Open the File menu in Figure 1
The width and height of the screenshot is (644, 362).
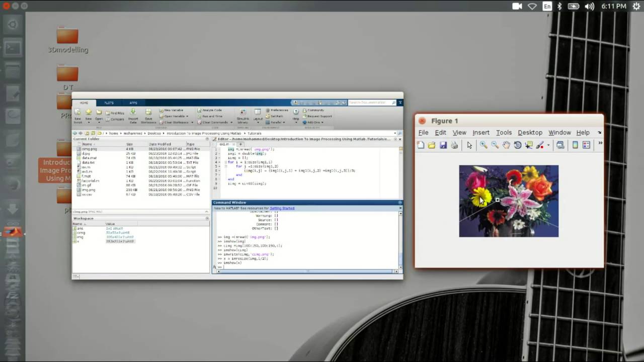pos(424,133)
